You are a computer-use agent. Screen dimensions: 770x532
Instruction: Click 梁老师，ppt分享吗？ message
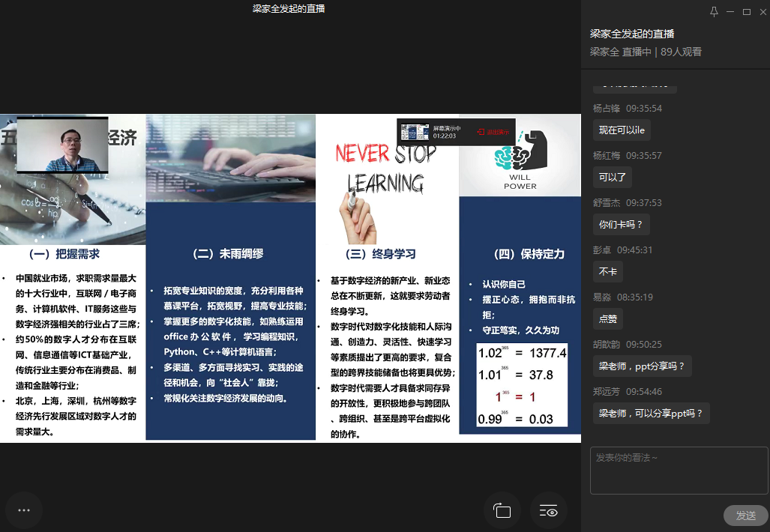click(642, 366)
